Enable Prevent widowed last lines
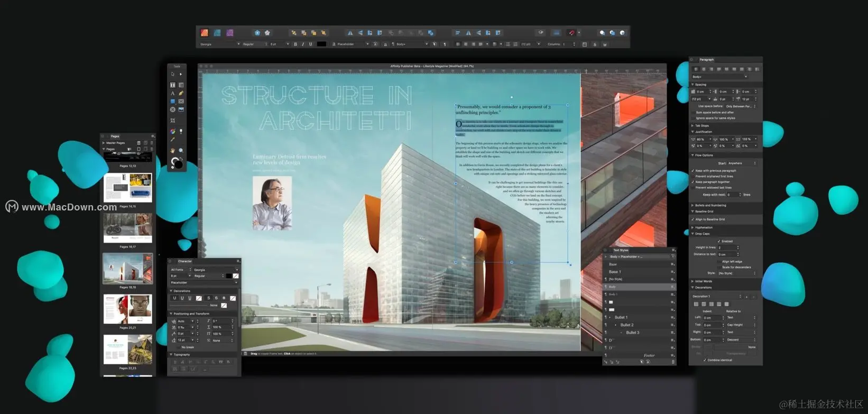868x414 pixels. 692,187
